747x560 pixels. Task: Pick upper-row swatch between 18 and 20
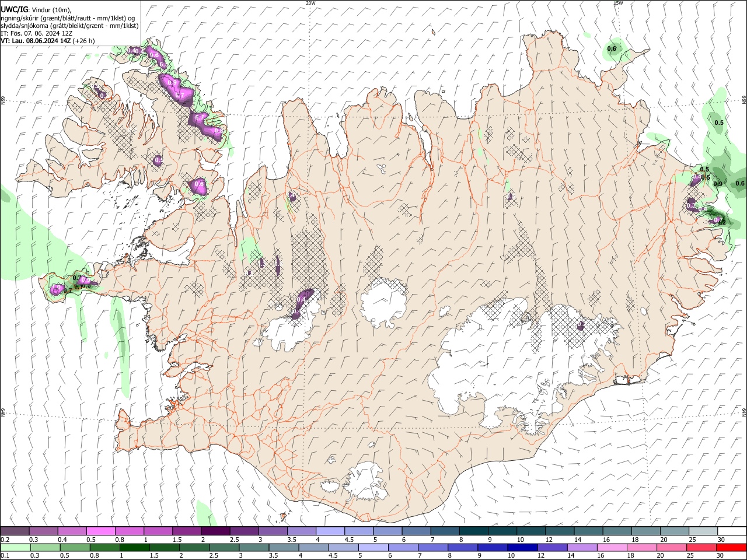(x=645, y=531)
